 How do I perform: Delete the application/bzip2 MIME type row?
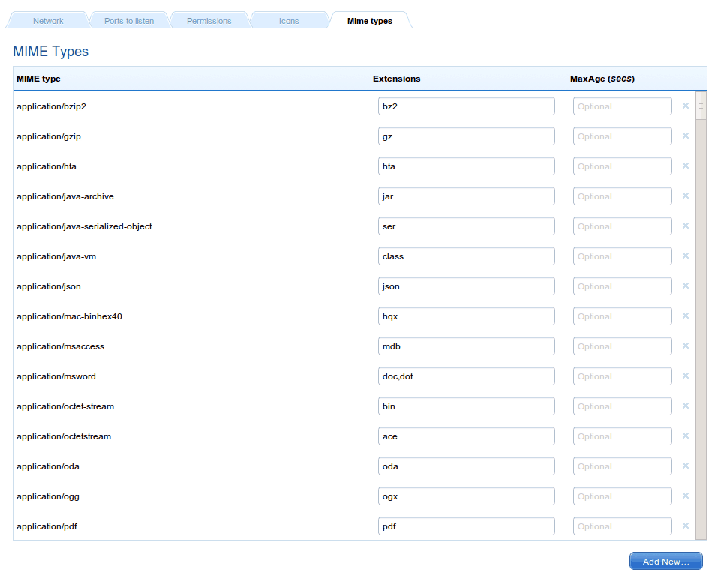(685, 106)
